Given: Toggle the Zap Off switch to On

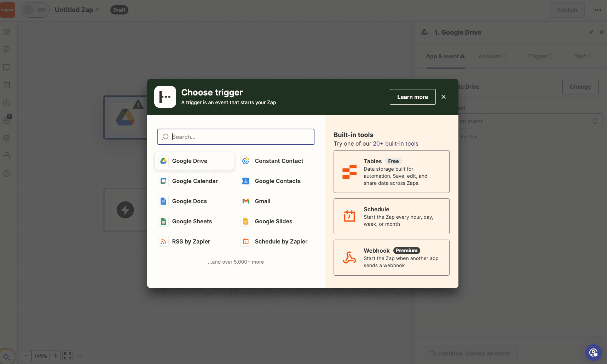Looking at the screenshot, I should click(35, 10).
